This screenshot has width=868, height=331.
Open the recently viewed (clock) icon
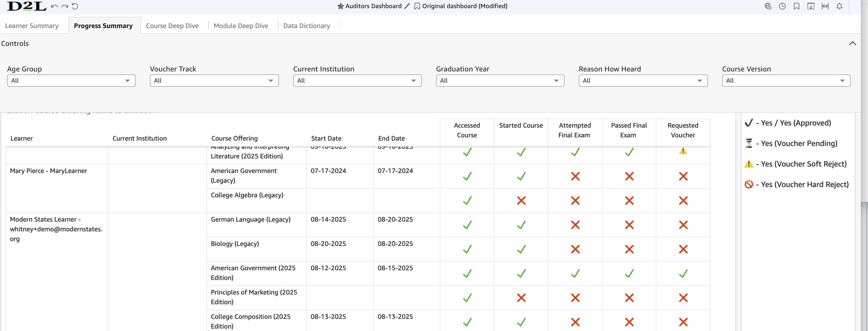(x=782, y=6)
